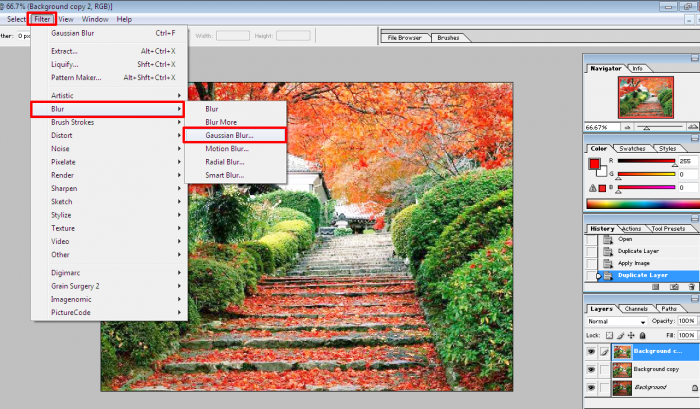Switch to the Swatches tab
Screen dimensions: 700x409
tap(632, 149)
